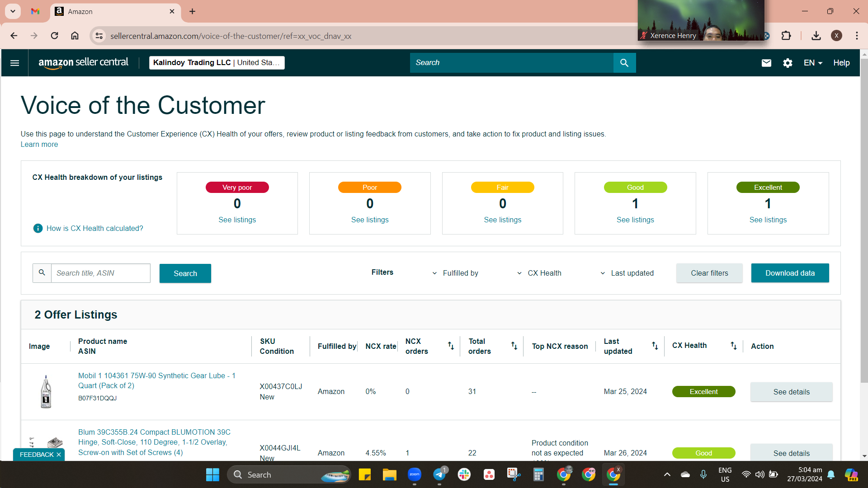Open the settings gear icon
Viewport: 868px width, 488px height.
[x=788, y=63]
